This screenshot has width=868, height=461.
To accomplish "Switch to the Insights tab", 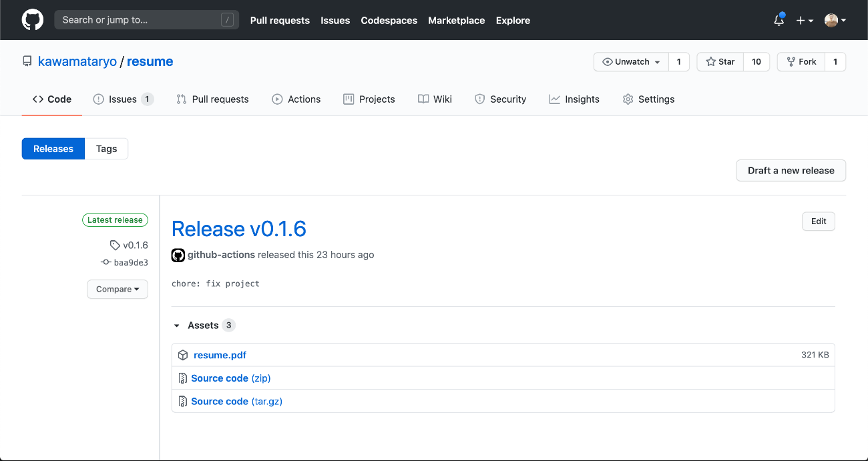I will pos(574,99).
